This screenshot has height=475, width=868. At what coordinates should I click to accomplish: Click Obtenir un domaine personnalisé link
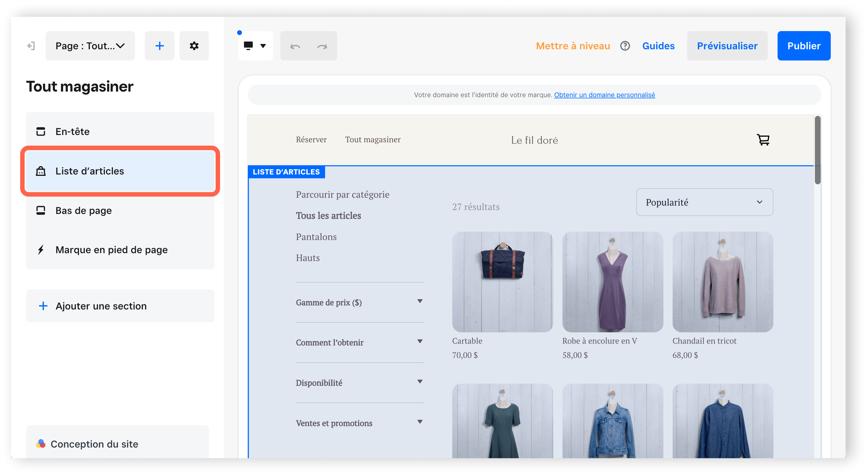pos(604,95)
